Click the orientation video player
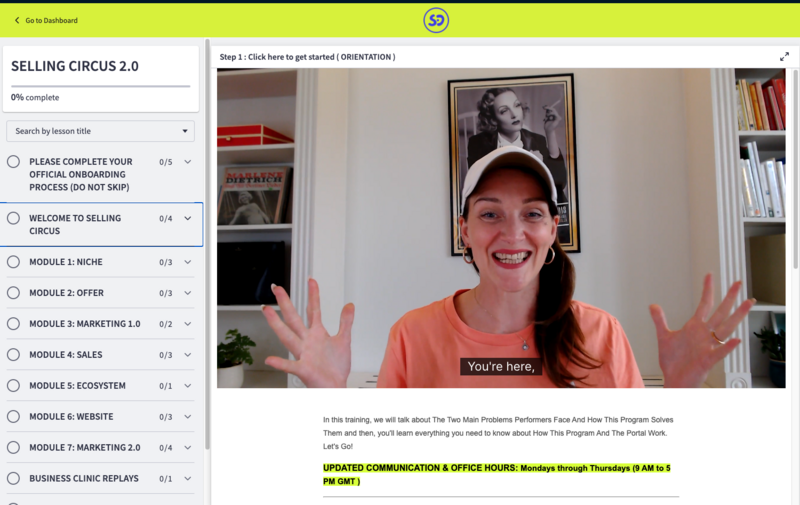 tap(501, 228)
